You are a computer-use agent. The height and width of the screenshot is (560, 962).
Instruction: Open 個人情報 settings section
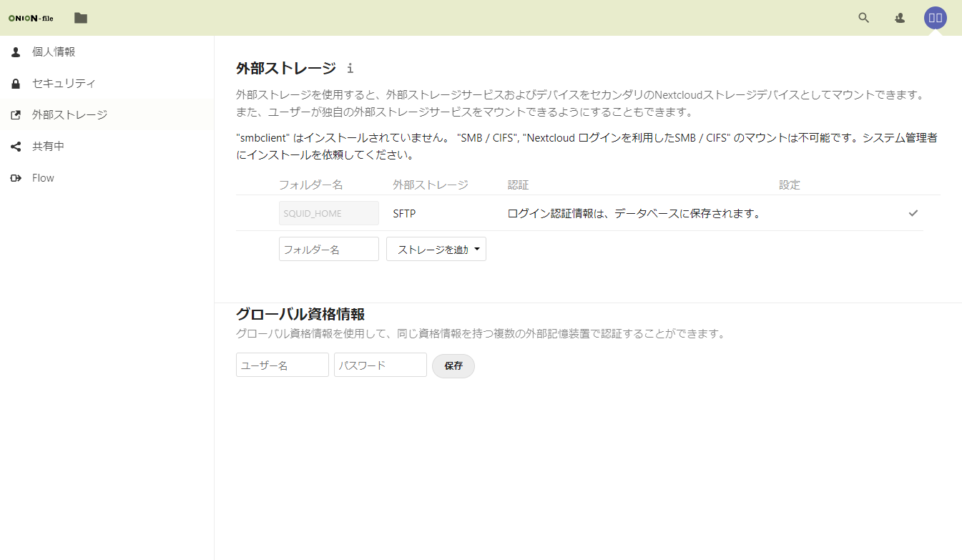click(54, 52)
